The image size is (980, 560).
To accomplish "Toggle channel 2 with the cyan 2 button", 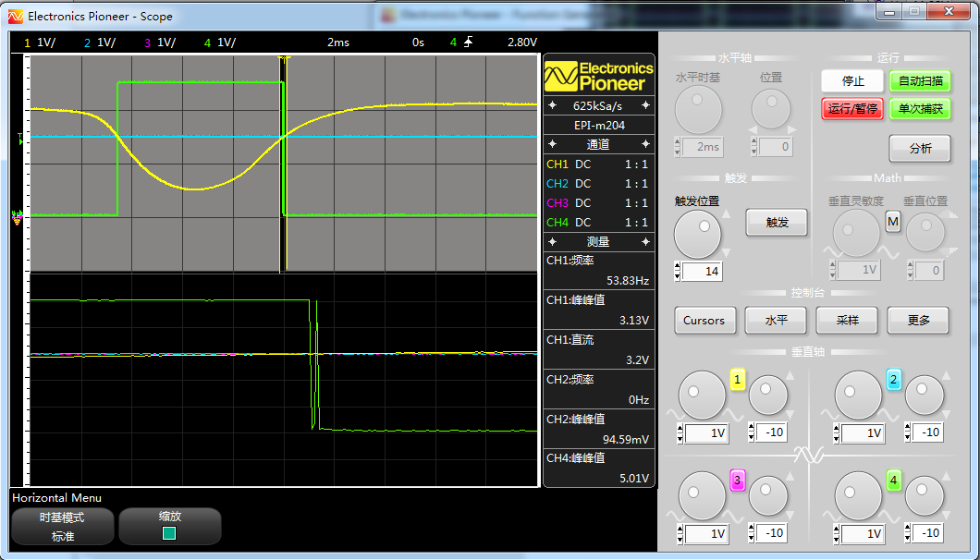I will pos(894,380).
